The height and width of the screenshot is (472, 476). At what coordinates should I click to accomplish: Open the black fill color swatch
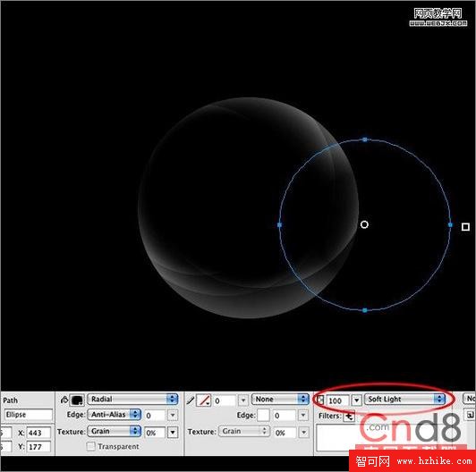click(77, 400)
